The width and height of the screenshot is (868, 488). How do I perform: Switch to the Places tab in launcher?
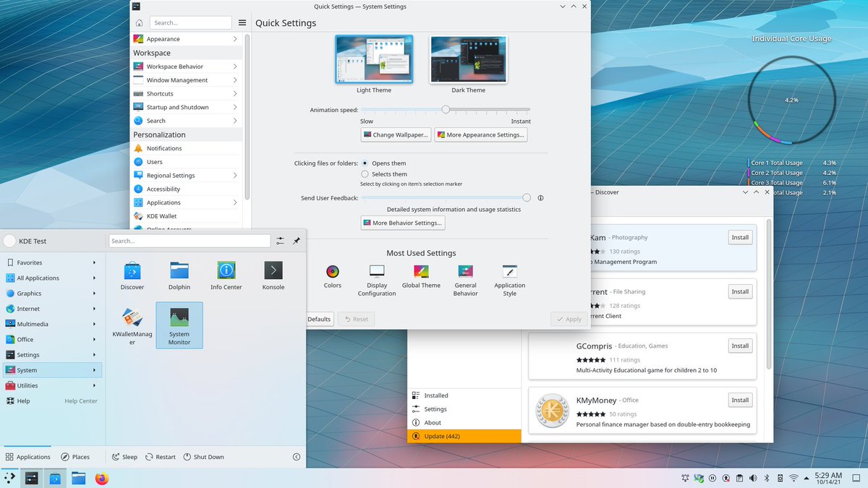tap(76, 456)
